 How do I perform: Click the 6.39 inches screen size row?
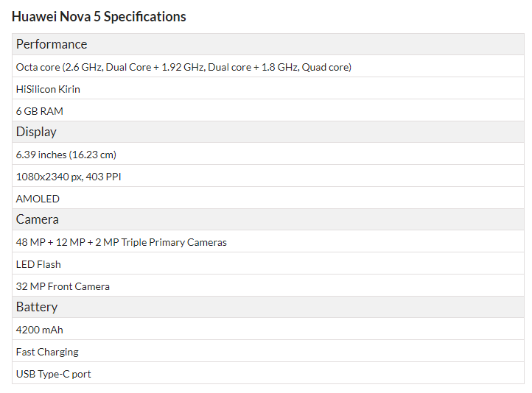coord(268,154)
